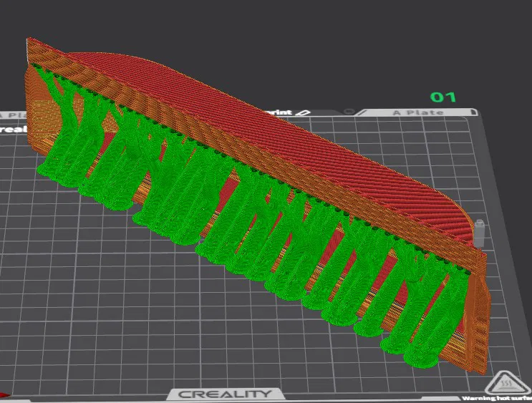532x403 pixels.
Task: Click the plate name edit pencil icon
Action: tap(303, 112)
